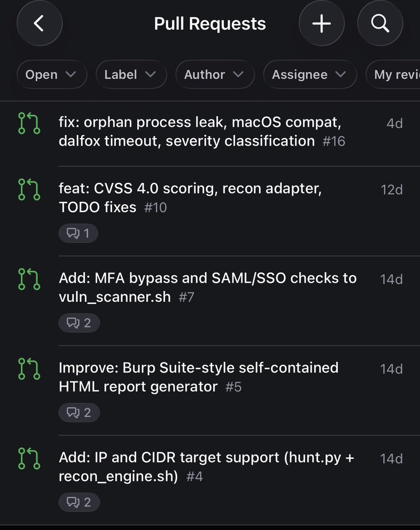420x530 pixels.
Task: Create a new pull request with plus
Action: tap(321, 23)
